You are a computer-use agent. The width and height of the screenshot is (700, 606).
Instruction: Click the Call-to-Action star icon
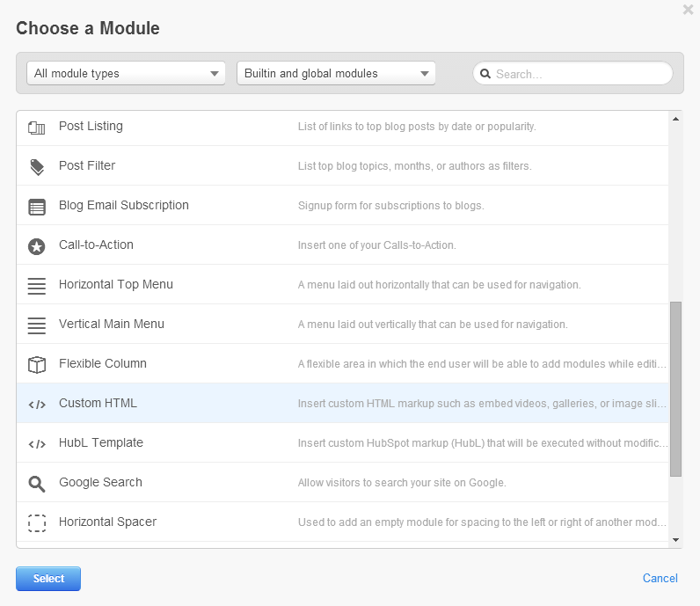coord(37,246)
